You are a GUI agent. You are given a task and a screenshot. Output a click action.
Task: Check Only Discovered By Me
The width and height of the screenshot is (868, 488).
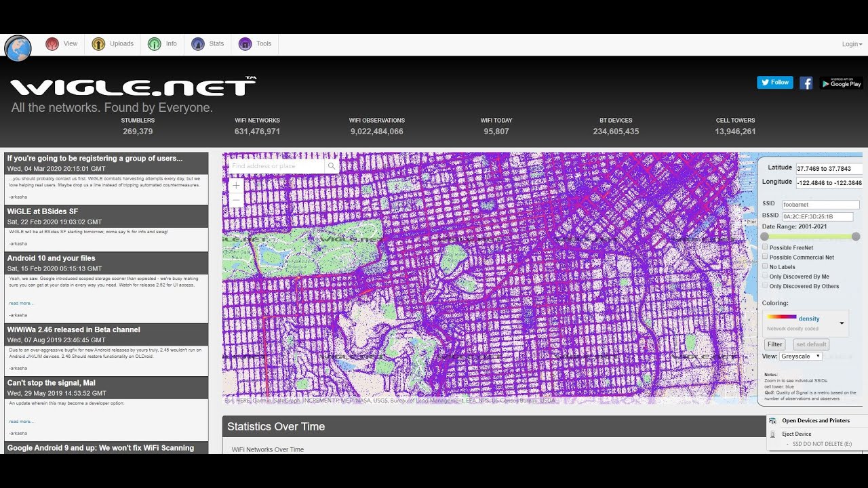(766, 276)
